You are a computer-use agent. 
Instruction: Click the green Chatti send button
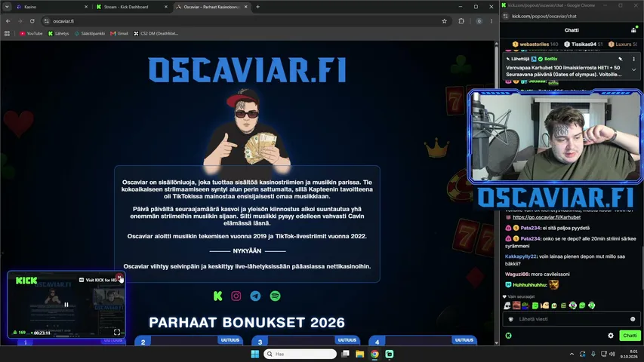630,336
